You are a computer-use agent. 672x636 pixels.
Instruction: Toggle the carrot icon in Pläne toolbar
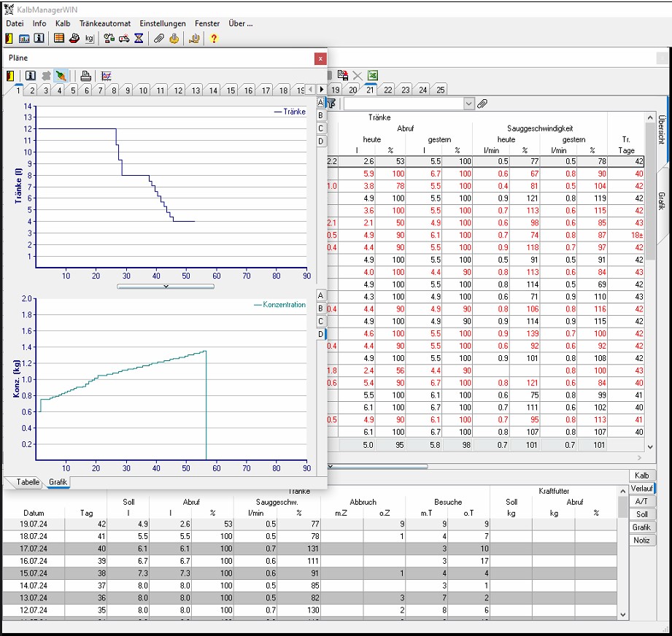62,76
